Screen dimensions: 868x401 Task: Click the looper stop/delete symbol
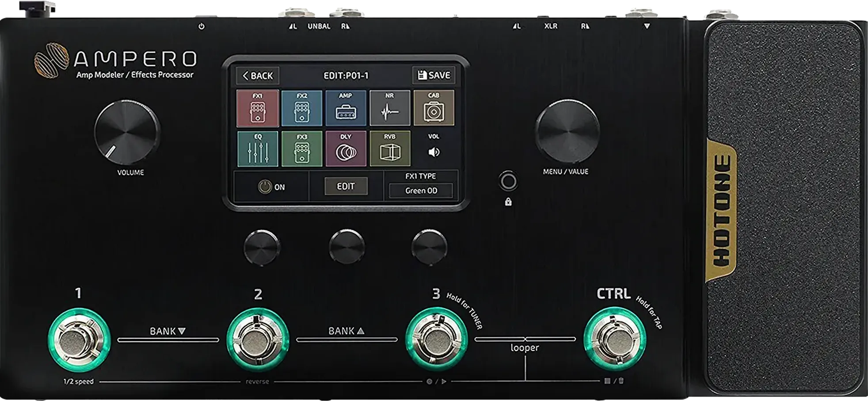click(614, 381)
